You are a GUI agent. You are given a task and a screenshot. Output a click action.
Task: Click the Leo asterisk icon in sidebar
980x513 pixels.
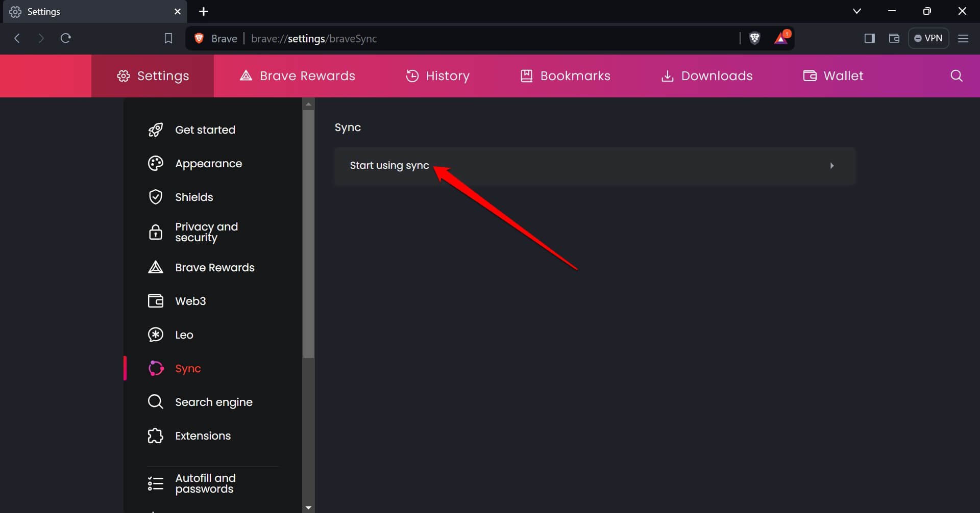coord(155,335)
